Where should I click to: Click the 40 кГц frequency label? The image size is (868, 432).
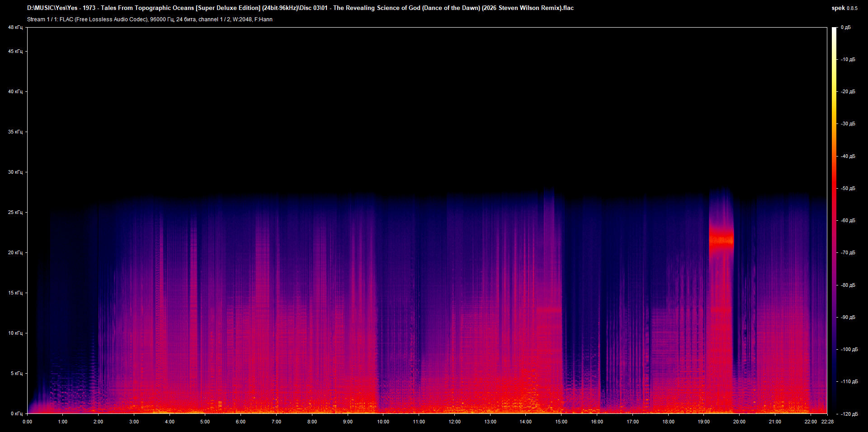coord(15,92)
